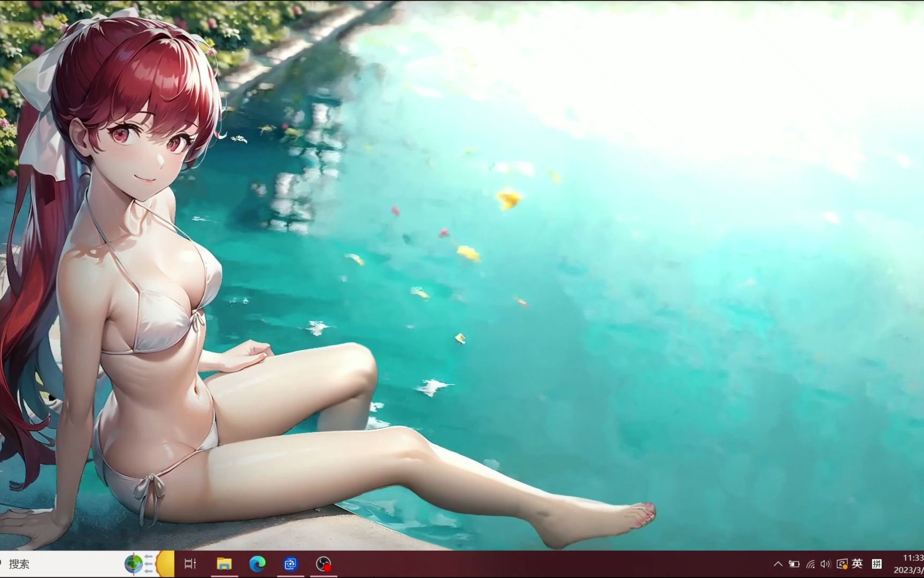Screen dimensions: 924x578
Task: Check the battery status icon
Action: tap(794, 564)
